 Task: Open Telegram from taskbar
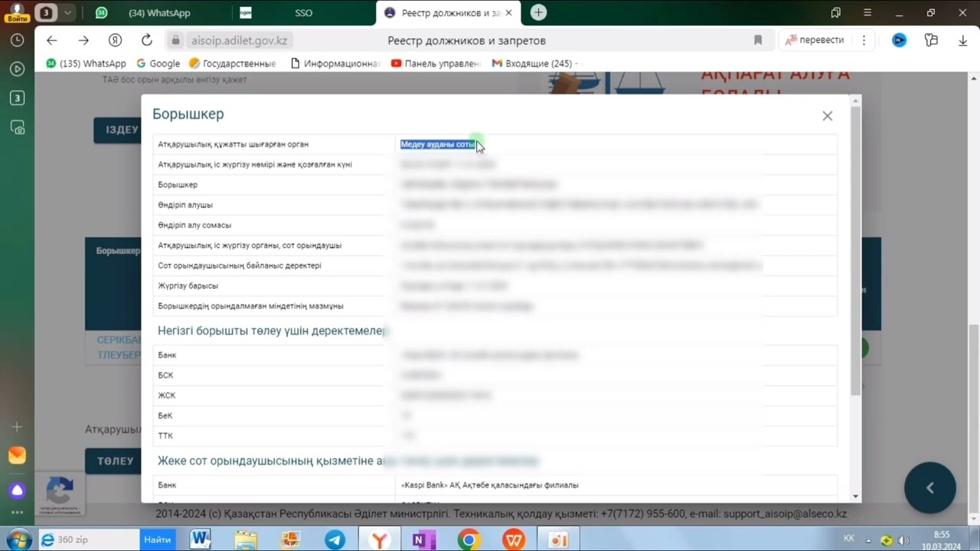coord(335,540)
